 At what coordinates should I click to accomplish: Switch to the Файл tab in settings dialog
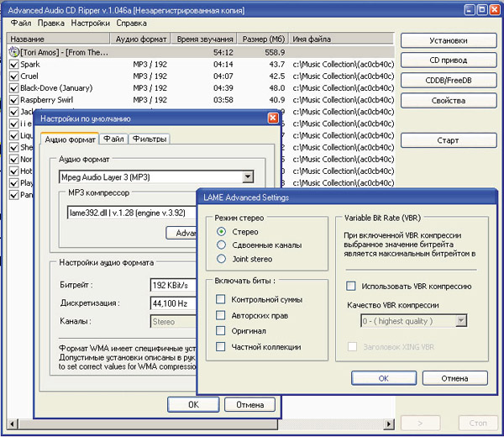(x=113, y=139)
